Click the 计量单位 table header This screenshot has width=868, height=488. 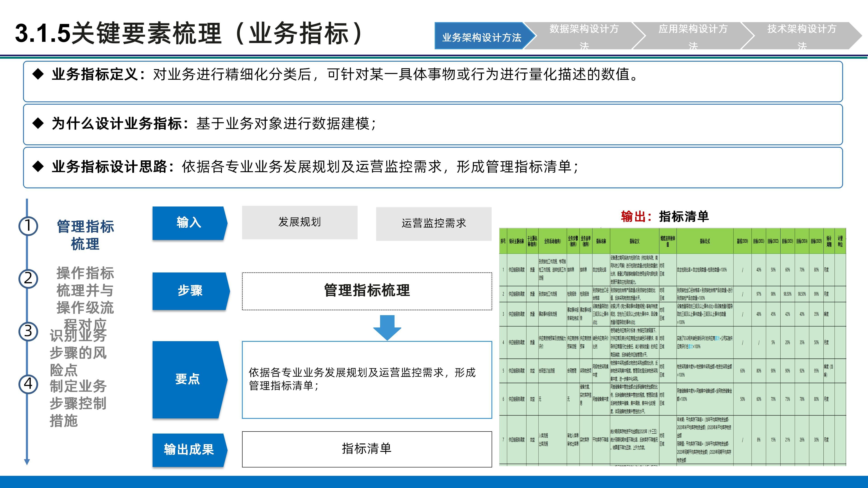coord(840,241)
